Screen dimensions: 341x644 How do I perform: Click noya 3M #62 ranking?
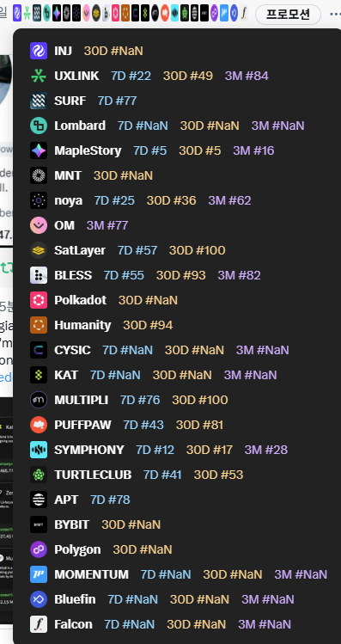pos(229,200)
